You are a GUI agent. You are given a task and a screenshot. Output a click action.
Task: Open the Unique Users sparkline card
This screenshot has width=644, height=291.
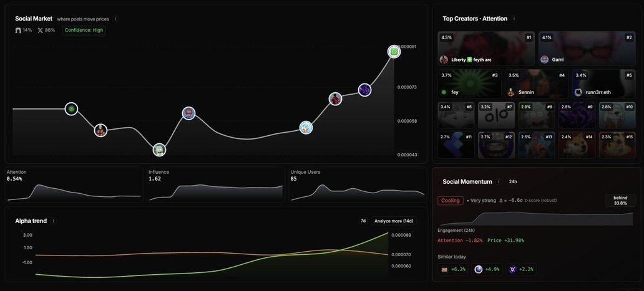point(357,185)
